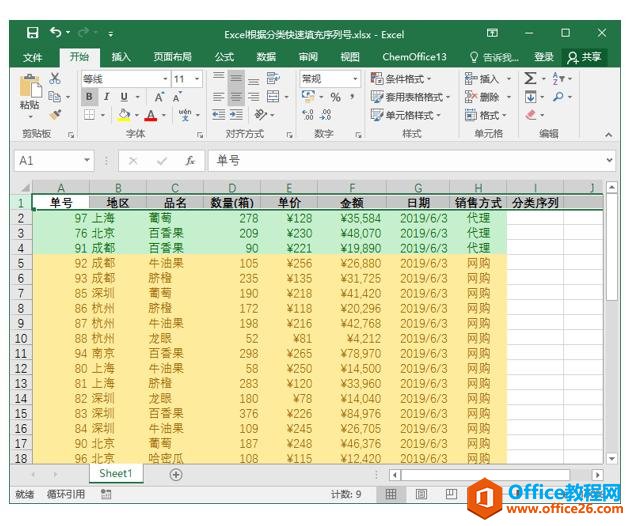Image resolution: width=630 pixels, height=526 pixels.
Task: Apply Comma Style
Action: tap(352, 96)
